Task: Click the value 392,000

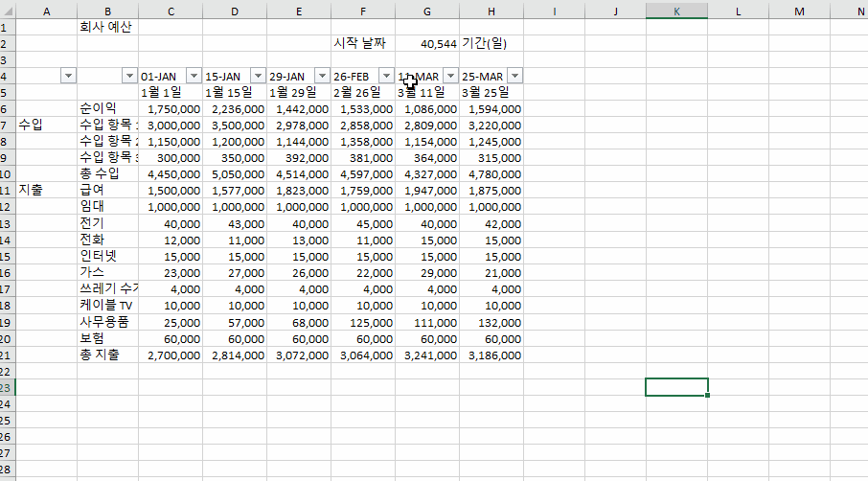Action: (x=299, y=158)
